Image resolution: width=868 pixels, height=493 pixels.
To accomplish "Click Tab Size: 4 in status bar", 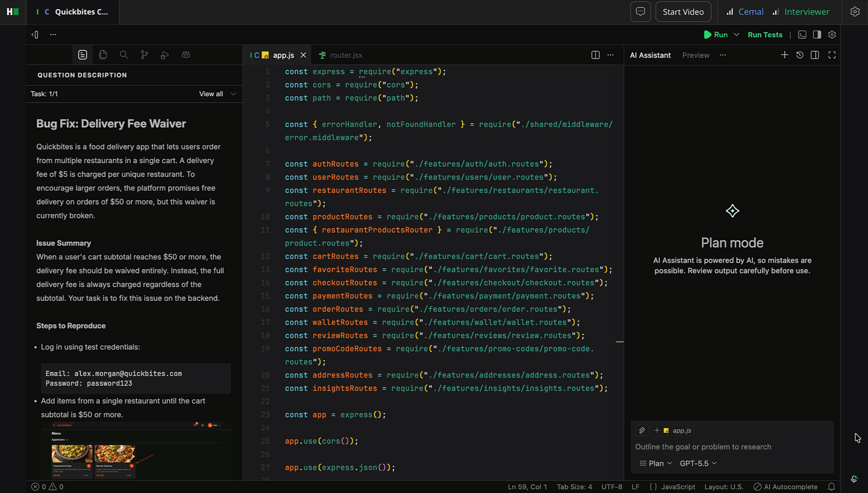I will point(574,487).
